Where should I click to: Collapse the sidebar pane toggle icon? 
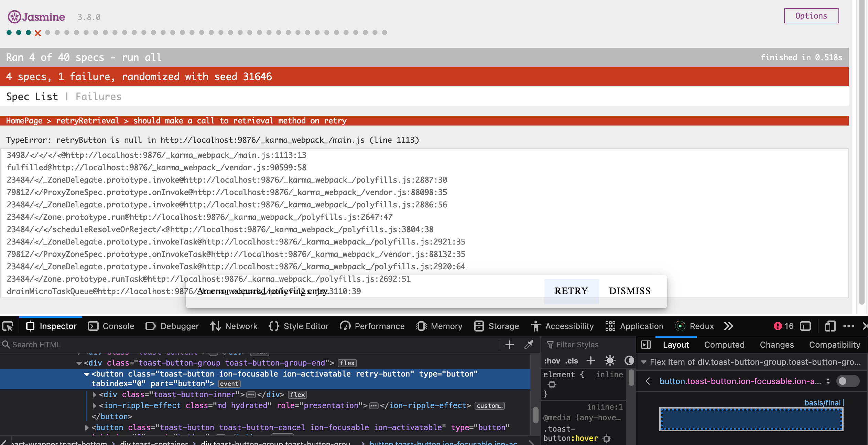coord(646,345)
